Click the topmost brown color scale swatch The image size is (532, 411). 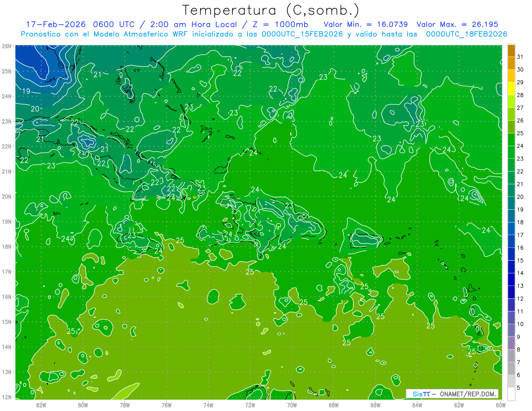[x=511, y=51]
